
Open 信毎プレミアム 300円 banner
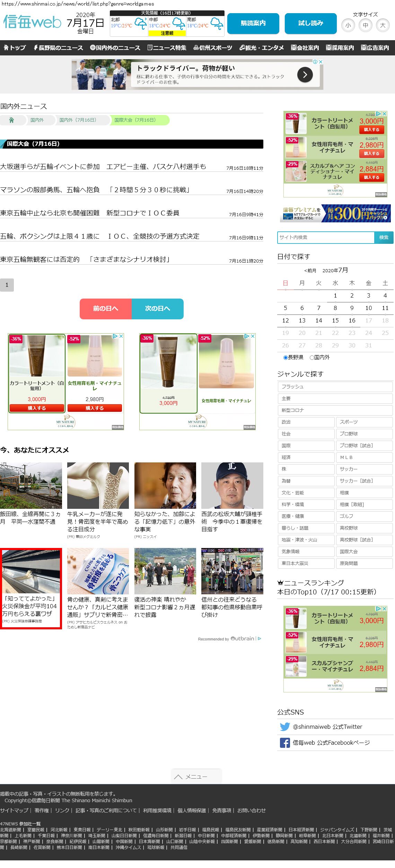pos(335,213)
